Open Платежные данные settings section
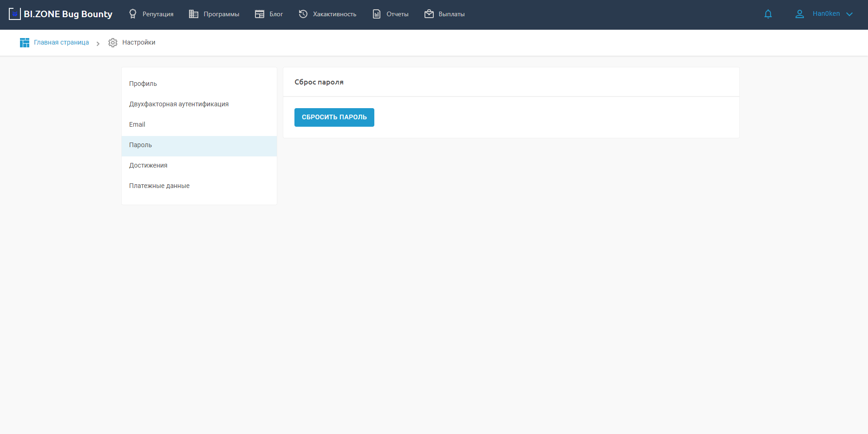 tap(159, 186)
